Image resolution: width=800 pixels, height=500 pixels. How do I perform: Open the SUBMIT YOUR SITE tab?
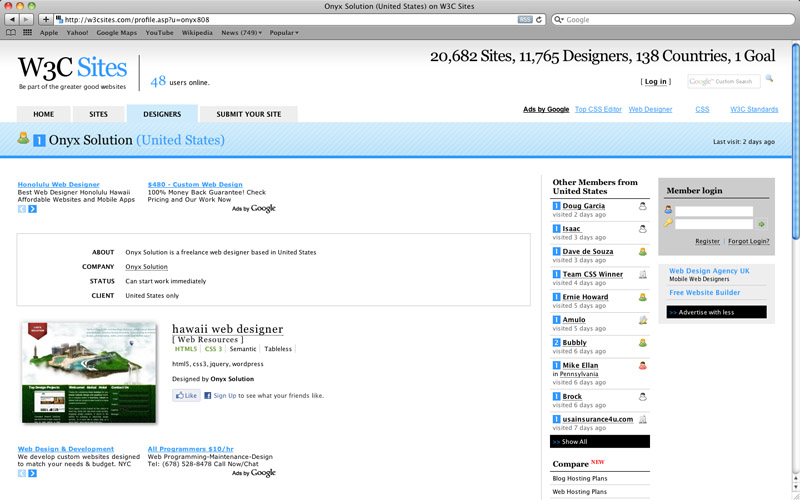click(x=248, y=114)
